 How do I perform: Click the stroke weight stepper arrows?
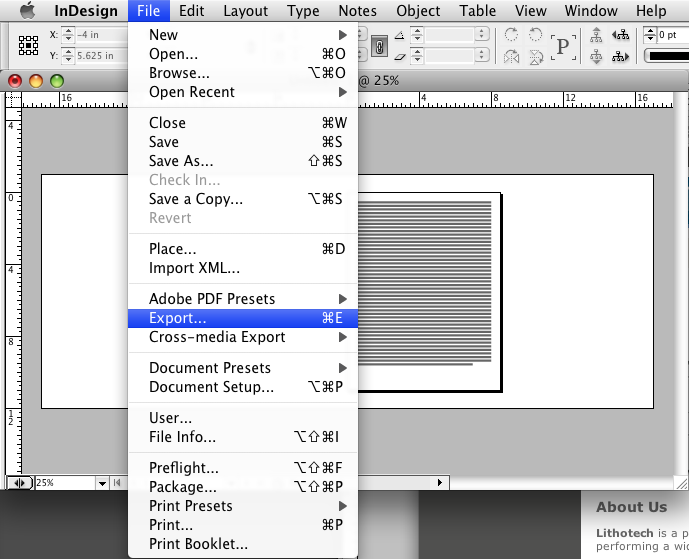pos(650,35)
